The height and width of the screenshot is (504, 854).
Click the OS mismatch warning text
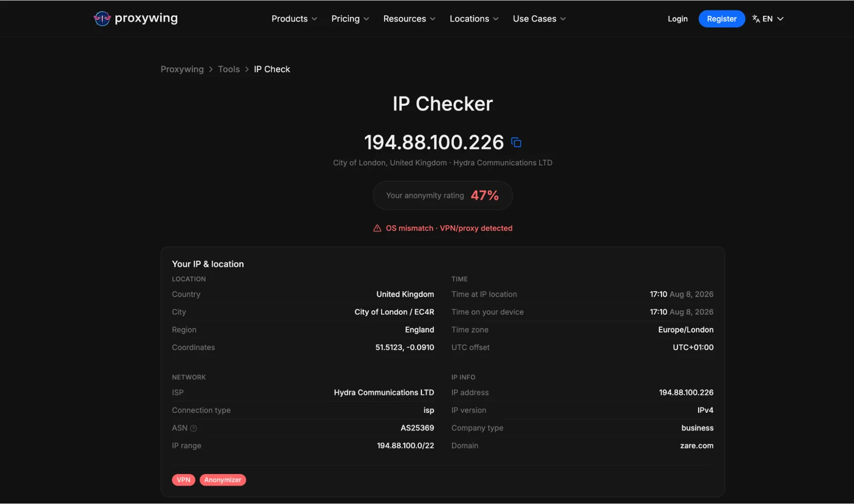point(409,228)
